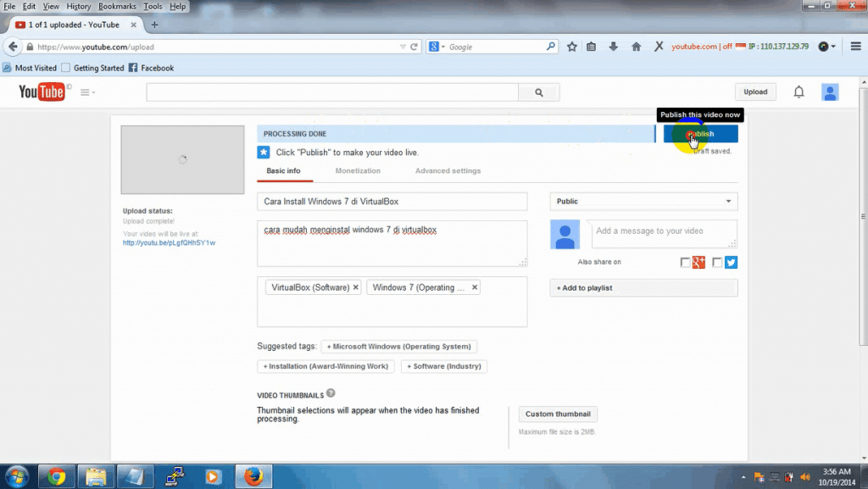The width and height of the screenshot is (868, 489).
Task: Open the Edit menu
Action: (29, 7)
